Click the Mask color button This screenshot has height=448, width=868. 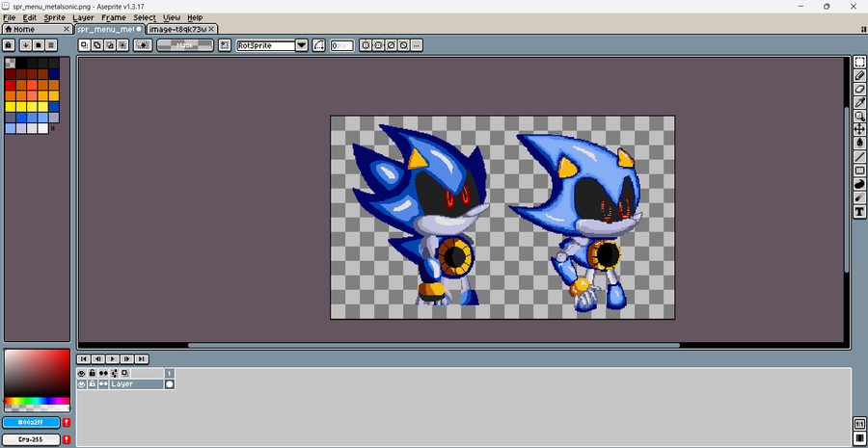coord(185,45)
